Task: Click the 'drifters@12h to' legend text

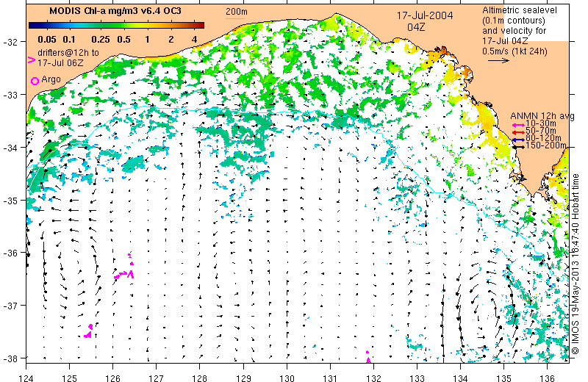Action: point(68,52)
